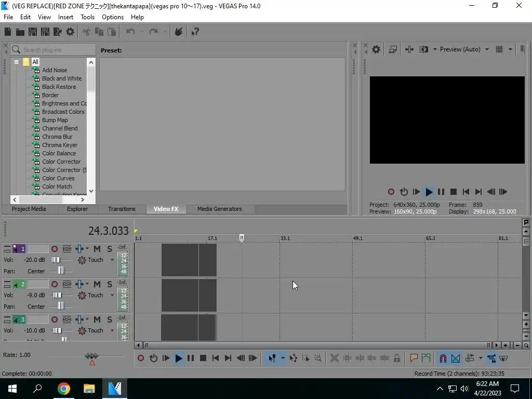Viewport: 532px width, 399px height.
Task: Open the File menu
Action: tap(8, 17)
